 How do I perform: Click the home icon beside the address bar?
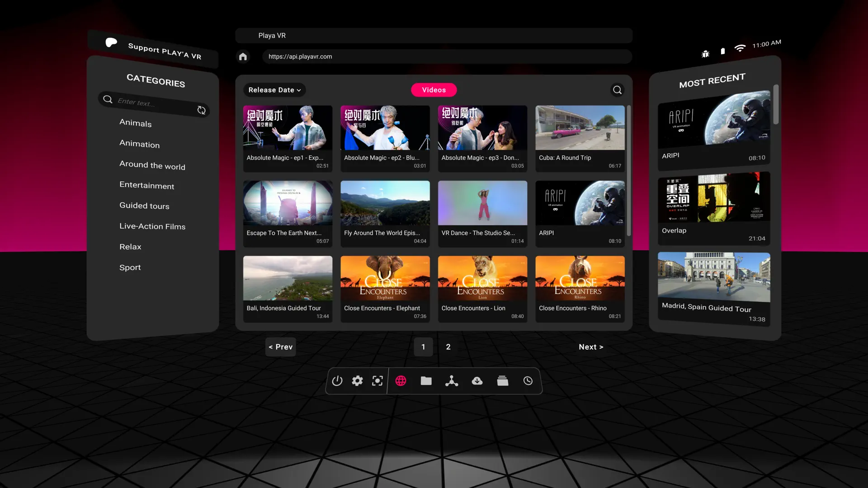click(243, 56)
